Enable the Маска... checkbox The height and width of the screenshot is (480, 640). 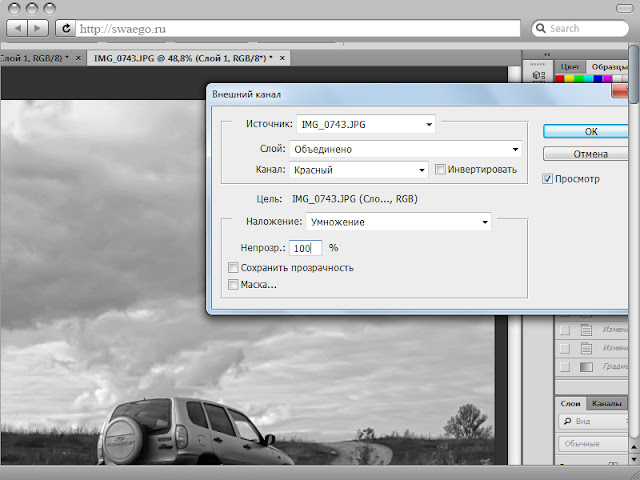click(x=233, y=284)
